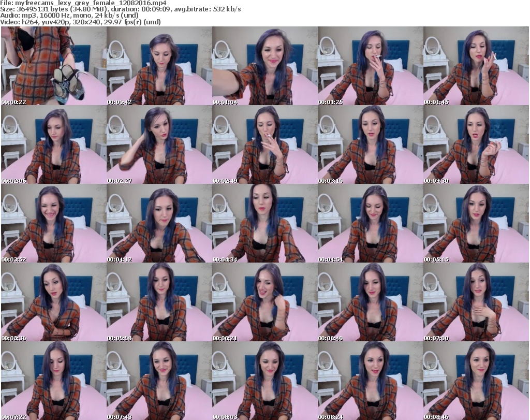530x420 pixels.
Task: Select the thumbnail timestamped 00:05:36
Action: 54,302
